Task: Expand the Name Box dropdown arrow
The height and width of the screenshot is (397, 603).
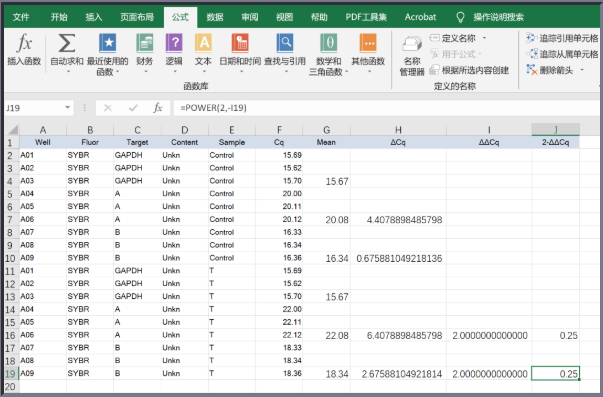Action: (68, 107)
